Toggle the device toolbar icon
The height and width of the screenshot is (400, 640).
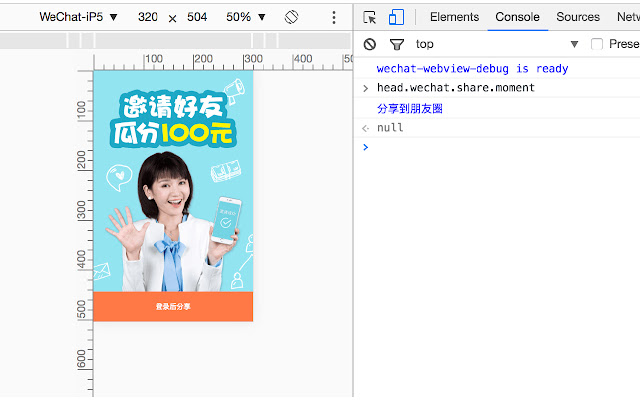tap(396, 17)
